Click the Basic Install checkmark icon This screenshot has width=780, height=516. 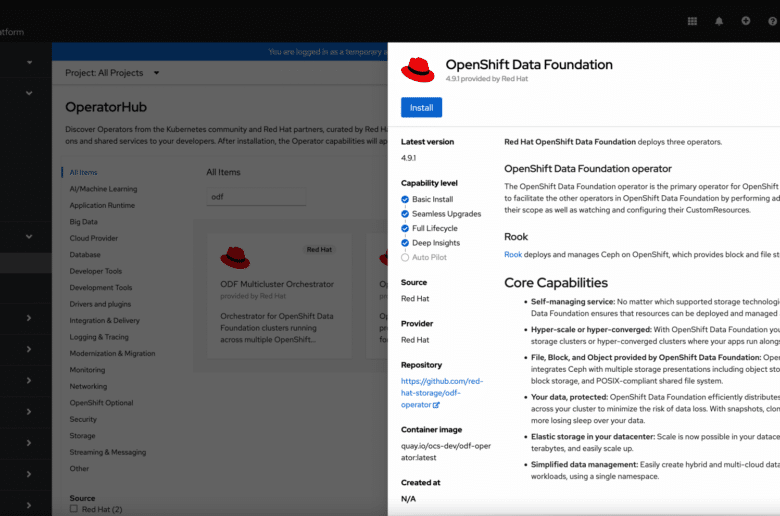tap(405, 200)
